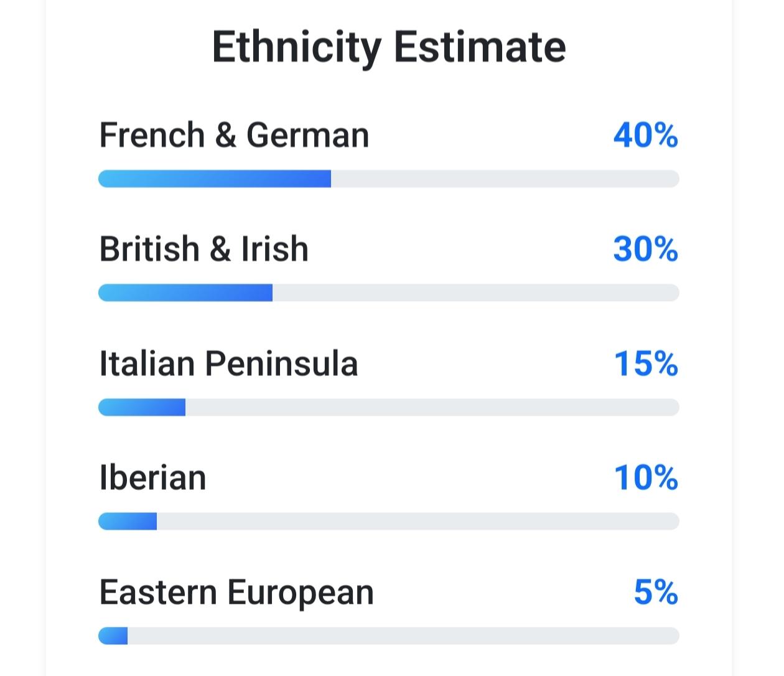Click the 40% value for French & German
Viewport: 784px width, 676px height.
click(645, 135)
